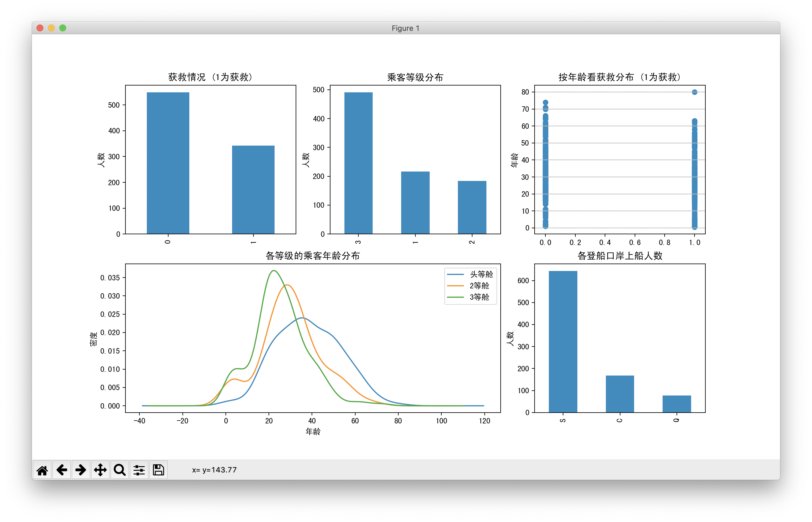
Task: Click the orange 2等舱 legend line
Action: click(x=455, y=286)
